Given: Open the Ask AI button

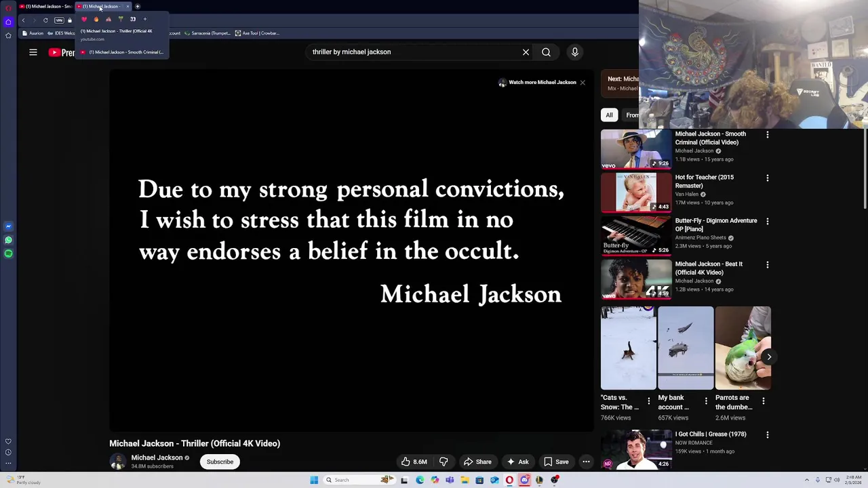Looking at the screenshot, I should 517,462.
